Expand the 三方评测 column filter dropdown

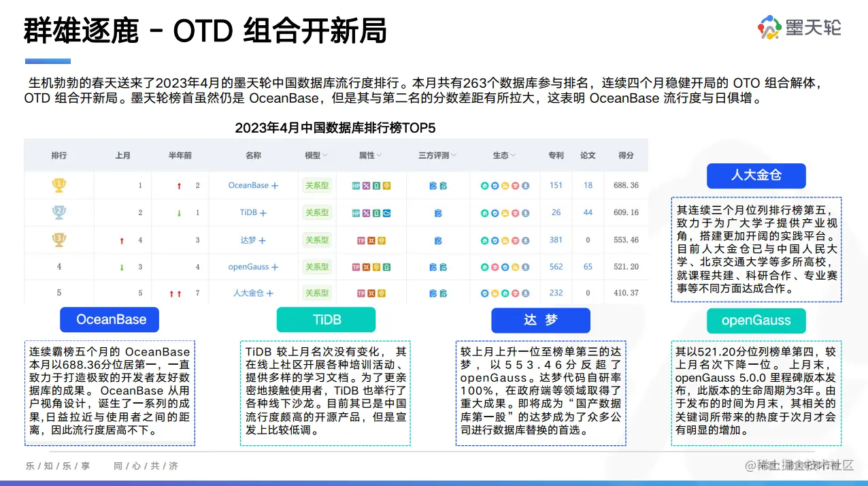point(454,155)
